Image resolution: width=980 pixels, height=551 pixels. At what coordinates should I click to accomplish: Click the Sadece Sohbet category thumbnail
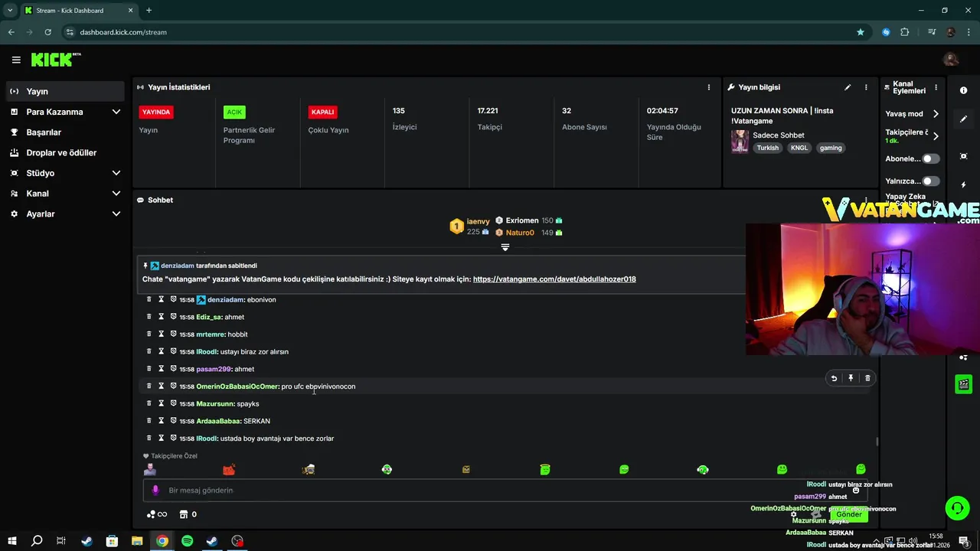[x=740, y=142]
